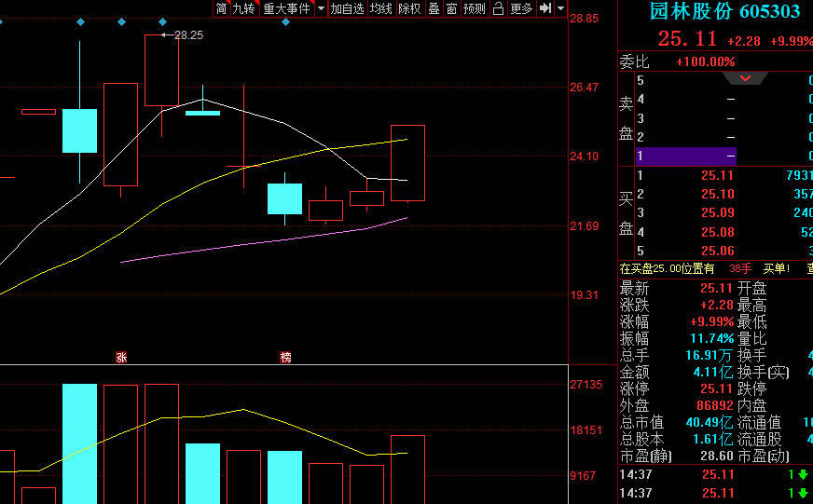Click the 市盈(动) label
This screenshot has height=504, width=813.
click(764, 456)
